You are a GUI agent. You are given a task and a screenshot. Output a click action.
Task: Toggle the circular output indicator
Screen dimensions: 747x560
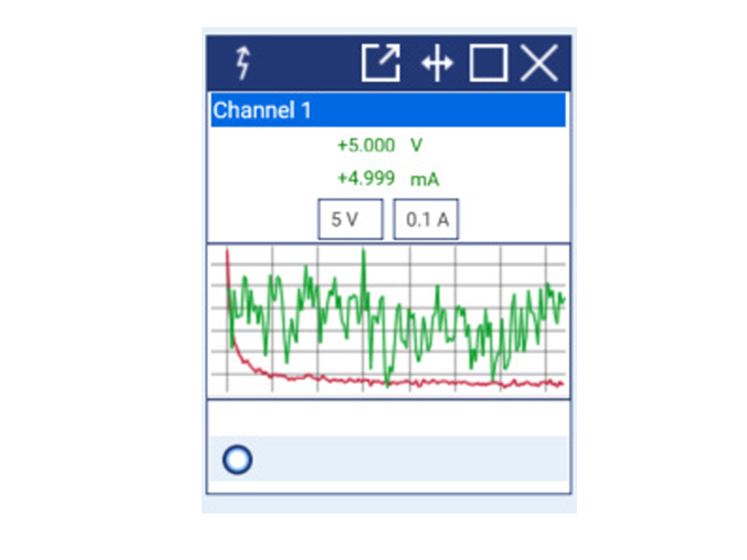(237, 459)
